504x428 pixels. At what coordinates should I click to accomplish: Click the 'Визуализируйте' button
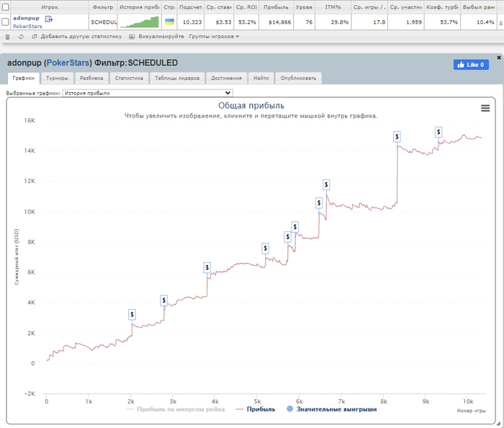[x=156, y=37]
